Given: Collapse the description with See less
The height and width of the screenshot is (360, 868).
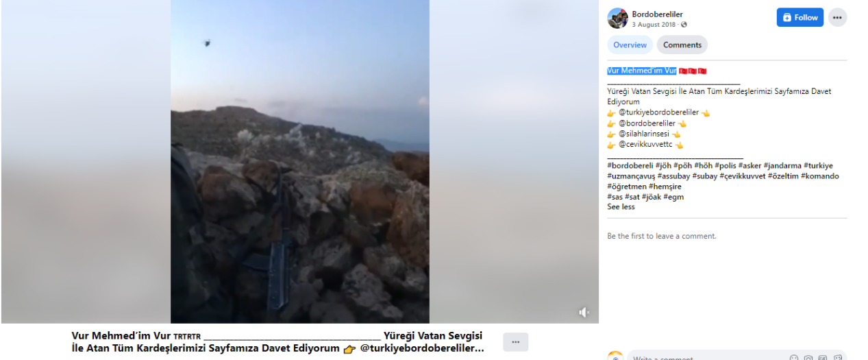Looking at the screenshot, I should click(x=621, y=207).
